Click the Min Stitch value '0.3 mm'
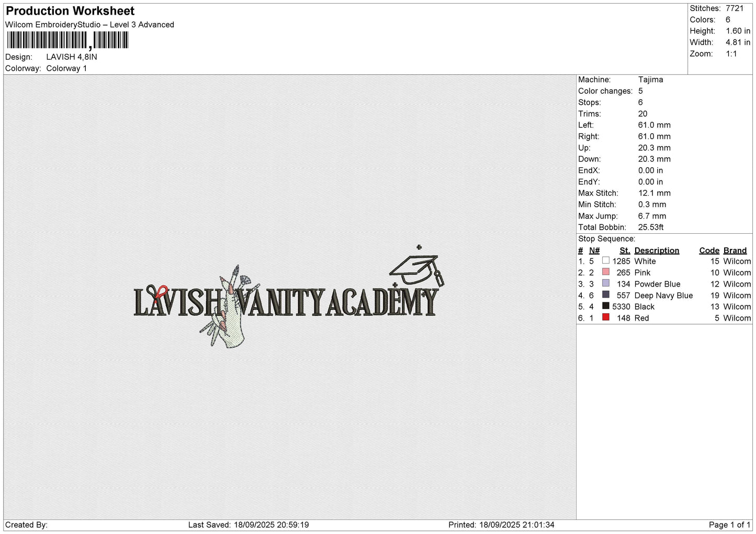Image resolution: width=756 pixels, height=534 pixels. [652, 204]
